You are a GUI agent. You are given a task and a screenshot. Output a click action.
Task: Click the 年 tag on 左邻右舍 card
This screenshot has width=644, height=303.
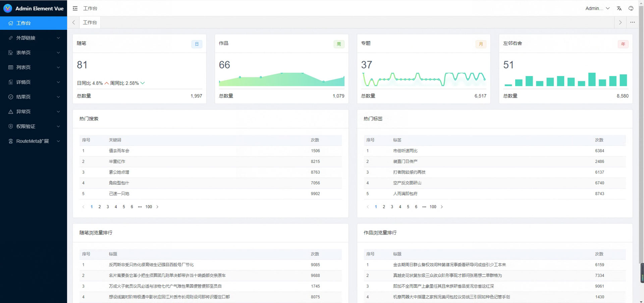pos(623,44)
